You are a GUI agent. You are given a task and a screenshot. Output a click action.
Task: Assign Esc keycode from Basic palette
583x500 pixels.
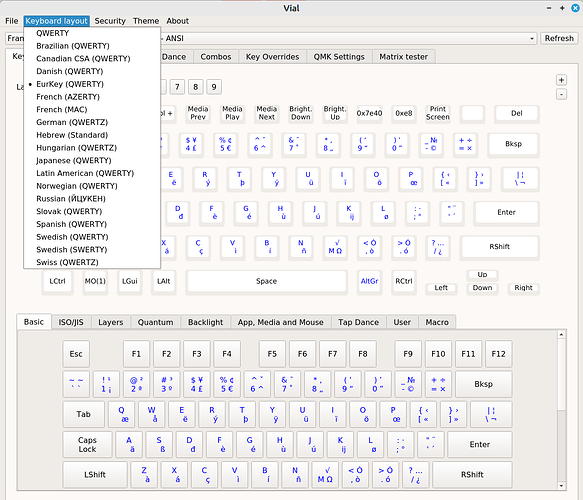click(x=76, y=354)
